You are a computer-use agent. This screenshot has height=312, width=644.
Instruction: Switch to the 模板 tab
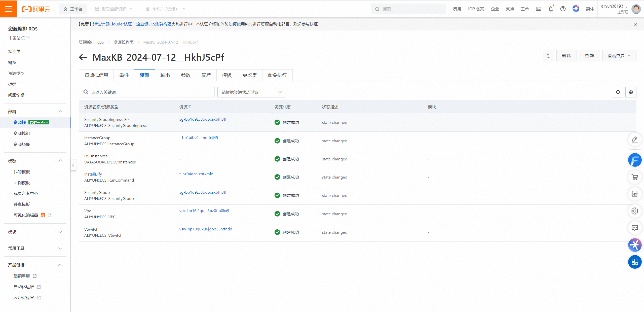[x=227, y=75]
